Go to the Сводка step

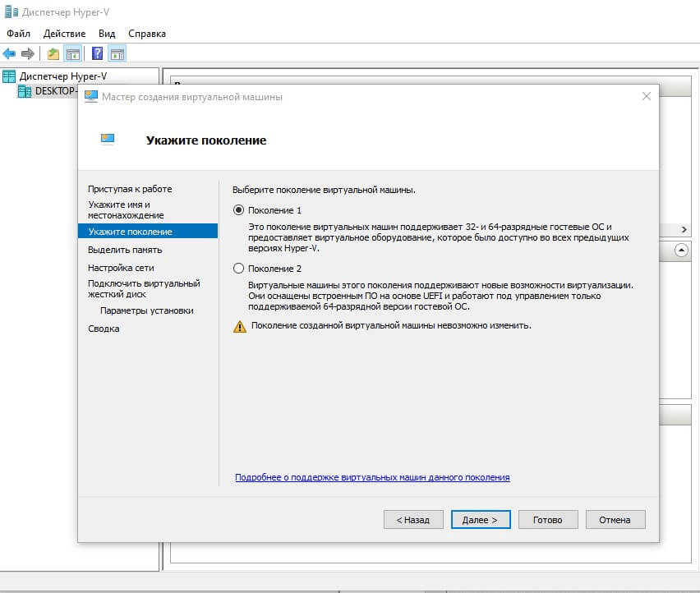(104, 329)
